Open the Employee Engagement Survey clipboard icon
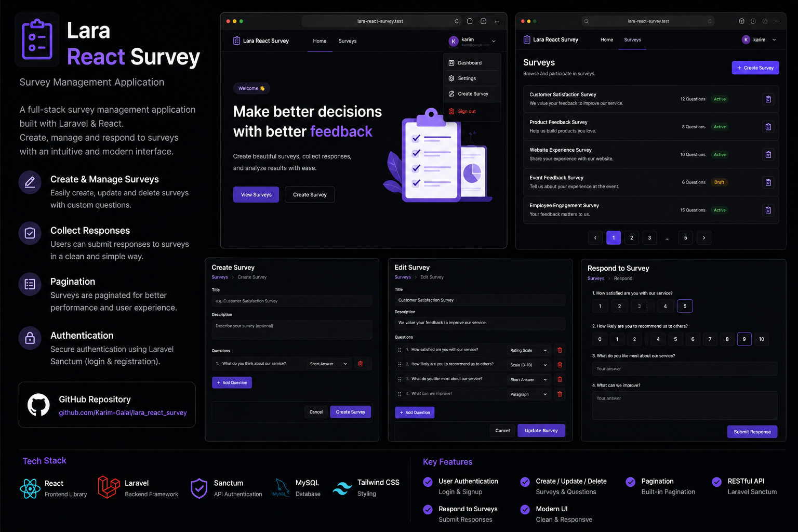This screenshot has width=798, height=532. tap(768, 210)
